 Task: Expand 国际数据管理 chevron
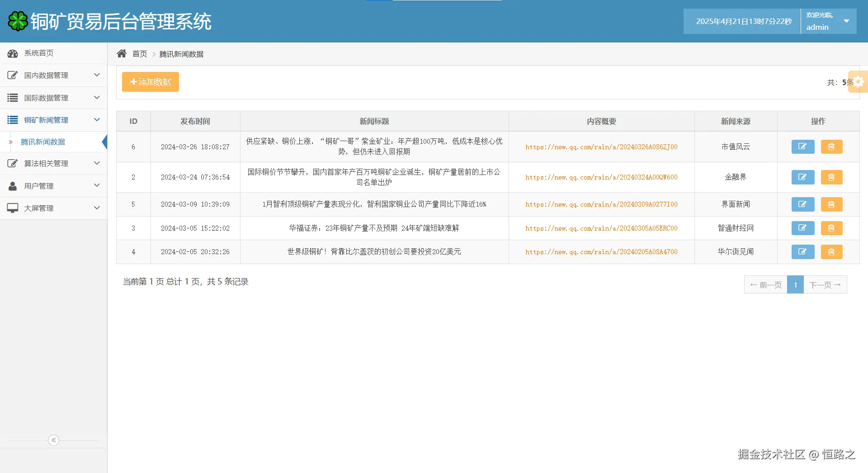tap(97, 98)
